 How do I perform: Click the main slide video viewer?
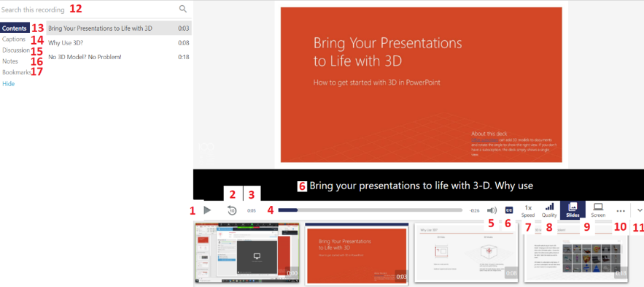(x=421, y=85)
